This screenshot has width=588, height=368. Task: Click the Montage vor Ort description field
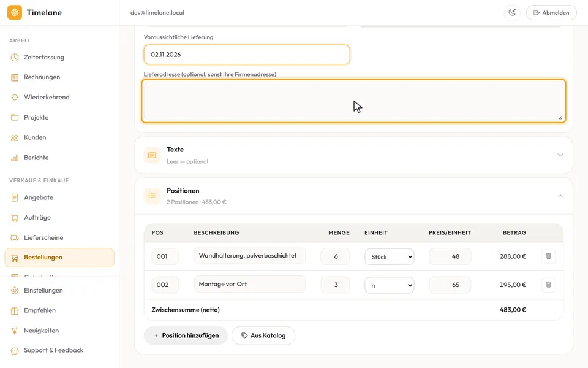250,284
